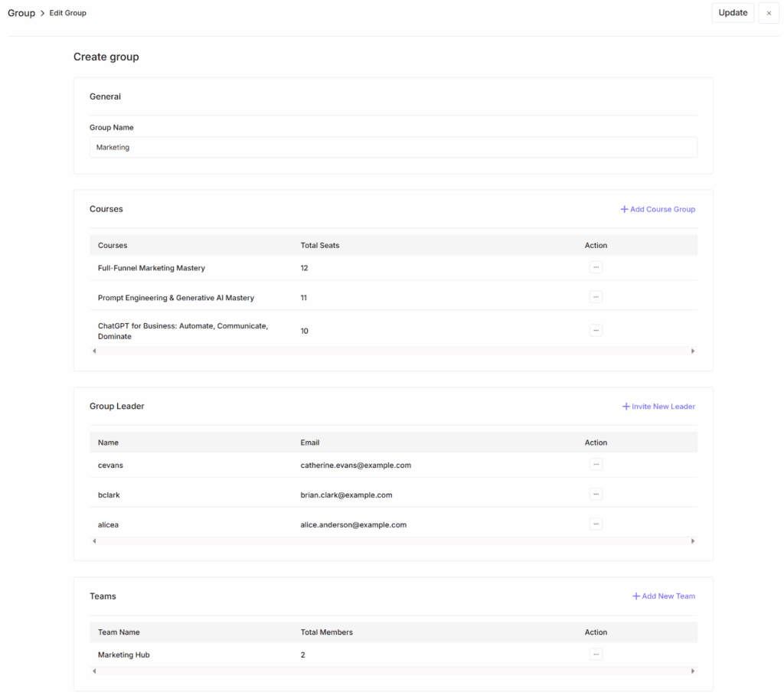Navigate back via the Group breadcrumb
Viewport: 784px width, 699px height.
(x=21, y=12)
